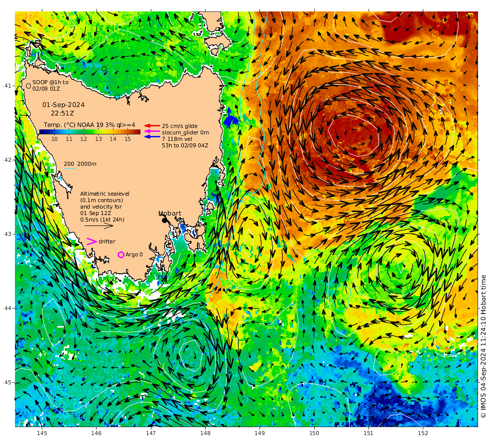The image size is (488, 448).
Task: Click latitude label -41 on left axis
Action: tap(7, 86)
